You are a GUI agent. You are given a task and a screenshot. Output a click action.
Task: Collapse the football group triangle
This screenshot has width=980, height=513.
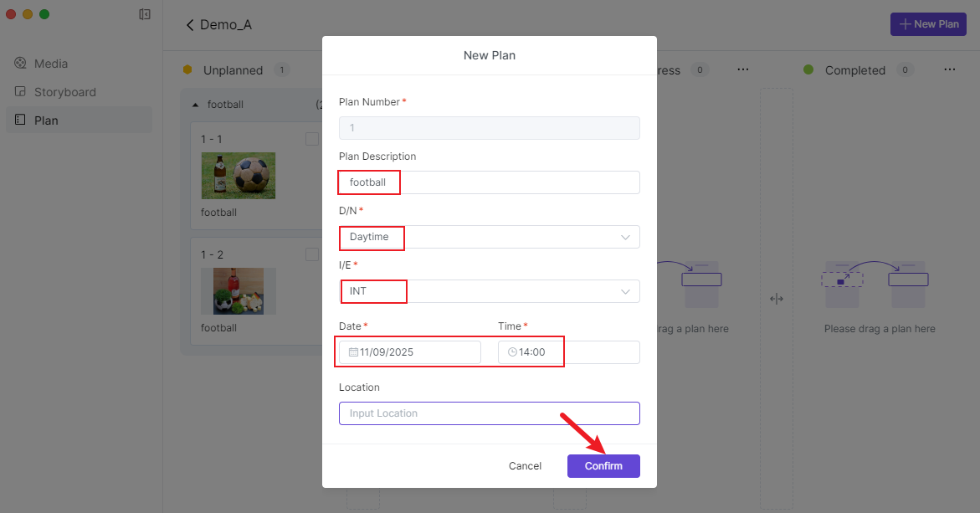click(x=196, y=105)
